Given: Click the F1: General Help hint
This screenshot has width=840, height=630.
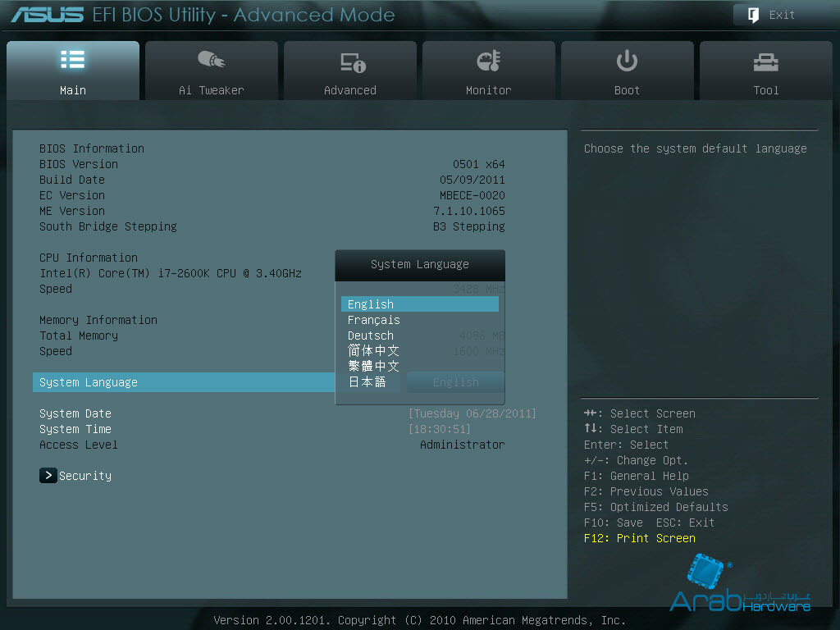Looking at the screenshot, I should [637, 476].
